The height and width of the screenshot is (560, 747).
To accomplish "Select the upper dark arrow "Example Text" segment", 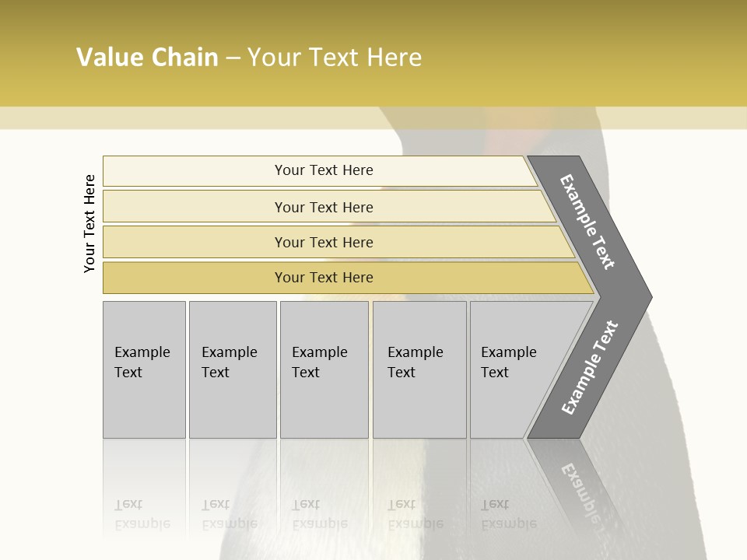I will 589,223.
